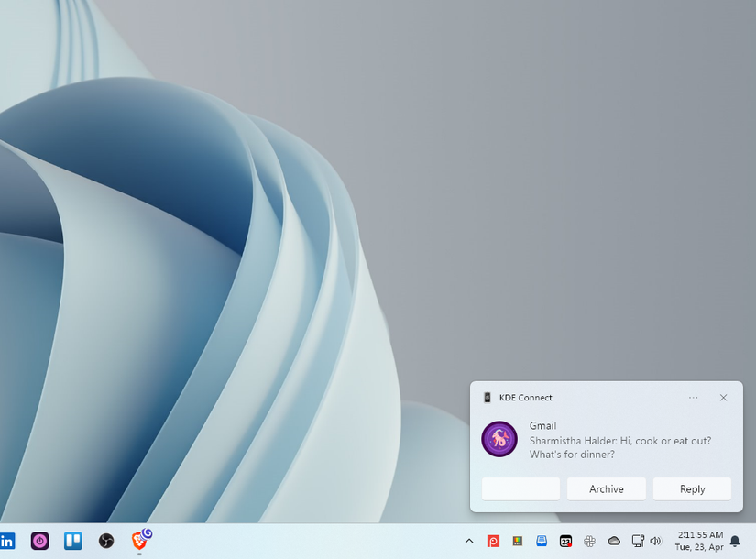This screenshot has height=559, width=756.
Task: Open the OneDrive cloud tray icon
Action: pos(614,542)
